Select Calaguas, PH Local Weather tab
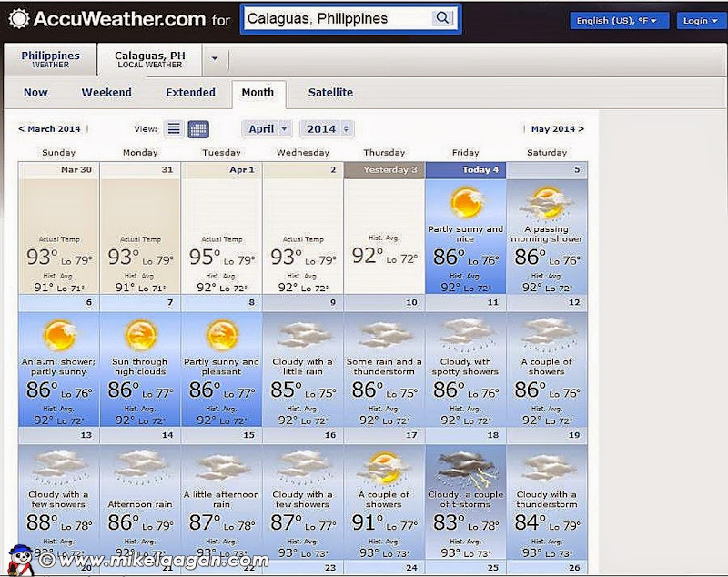 pos(149,59)
